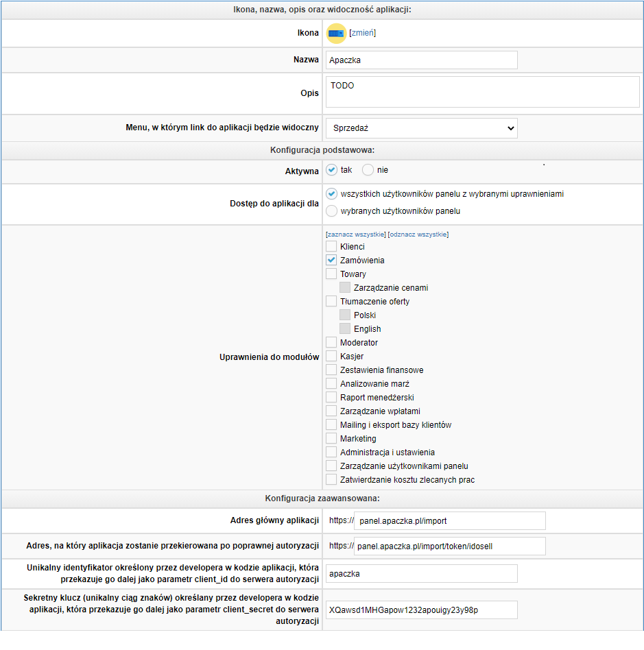Select the 'nie' radio for Aktywna
This screenshot has height=650, width=644.
tap(368, 170)
